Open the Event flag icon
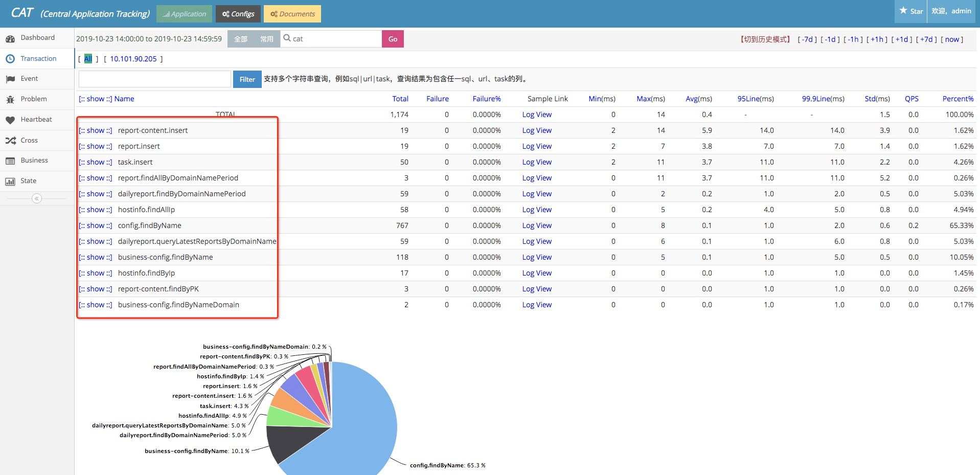Viewport: 980px width, 475px height. click(x=10, y=79)
